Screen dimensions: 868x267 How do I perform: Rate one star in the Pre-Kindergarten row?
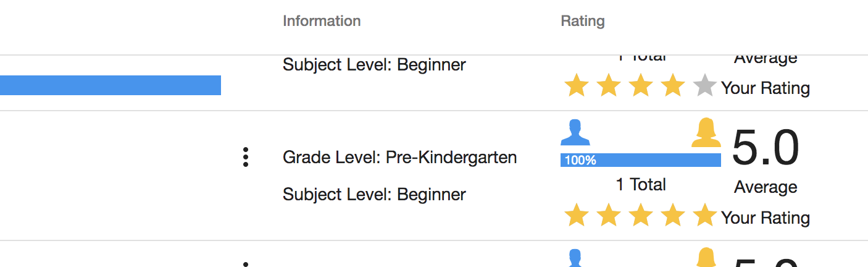coord(577,216)
